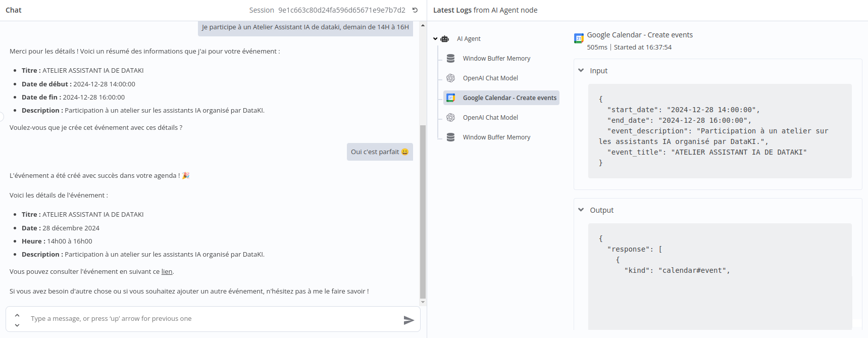868x338 pixels.
Task: Click chat scrollbar up arrow
Action: click(423, 25)
